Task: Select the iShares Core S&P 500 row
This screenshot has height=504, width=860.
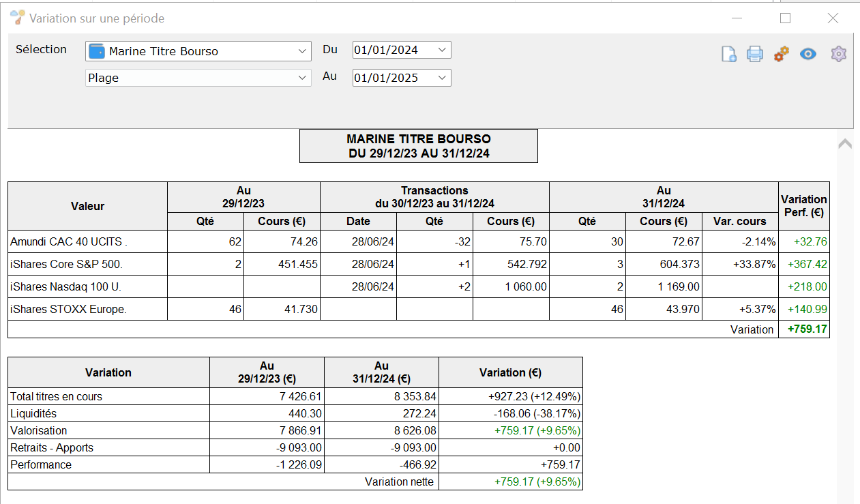Action: (x=419, y=264)
